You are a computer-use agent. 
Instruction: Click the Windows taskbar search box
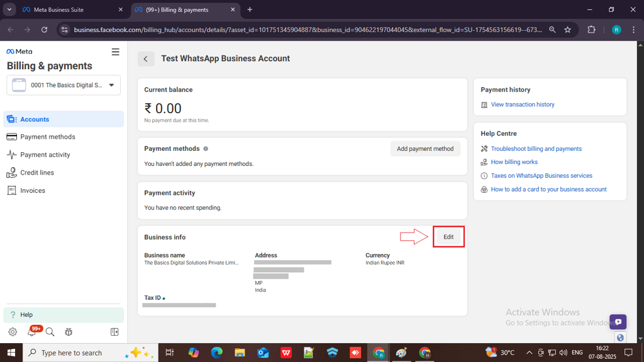[91, 353]
